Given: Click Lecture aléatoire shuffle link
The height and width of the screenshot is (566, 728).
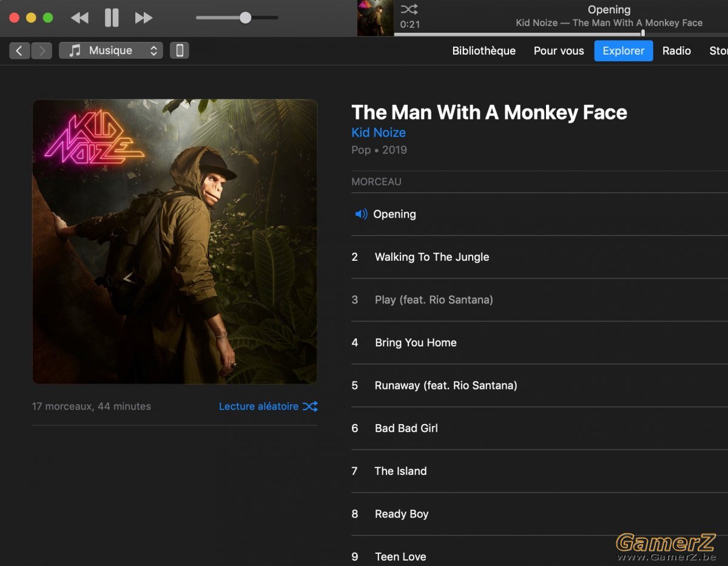Looking at the screenshot, I should (x=268, y=406).
